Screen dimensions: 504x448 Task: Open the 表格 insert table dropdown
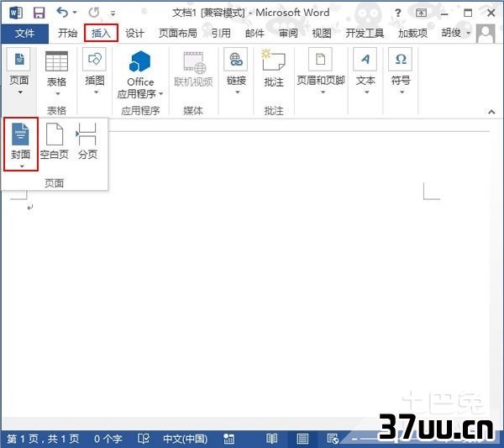[56, 73]
